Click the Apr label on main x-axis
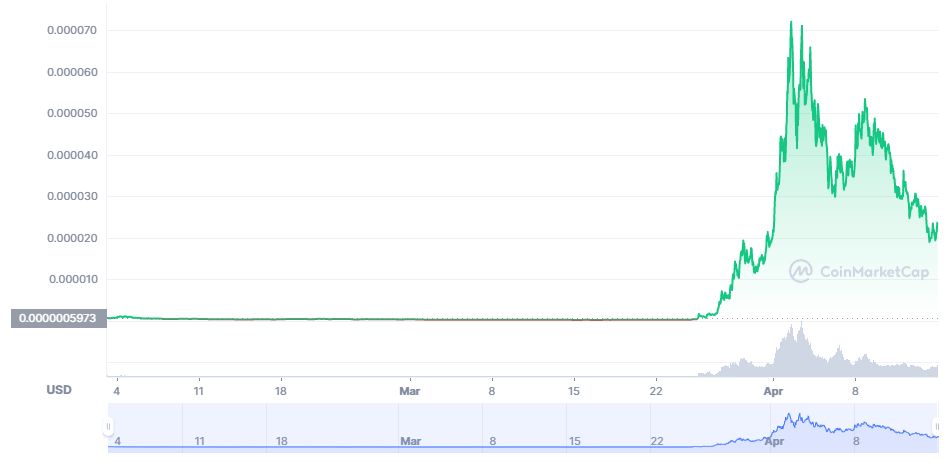Viewport: 951px width, 464px height. [773, 391]
